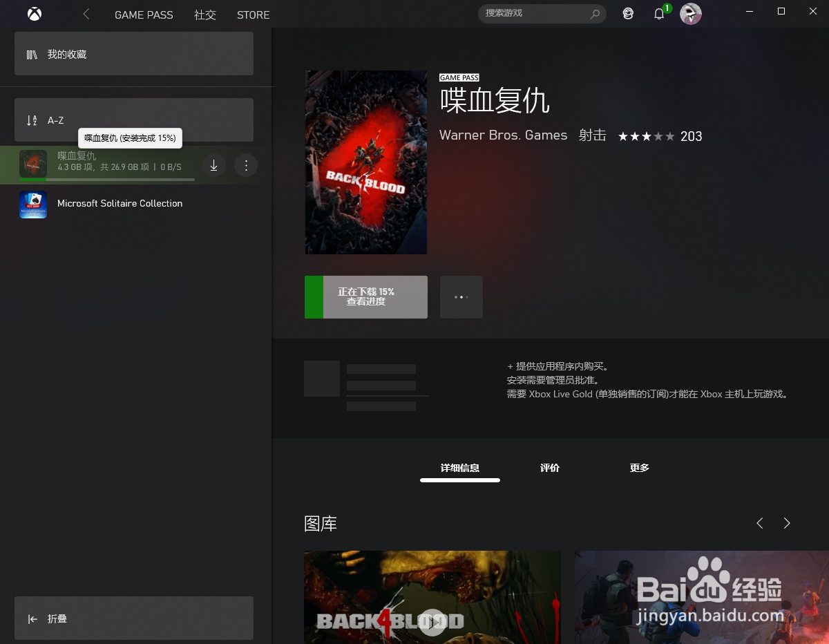Collapse the sidebar with 折叠
The height and width of the screenshot is (644, 829).
point(134,618)
